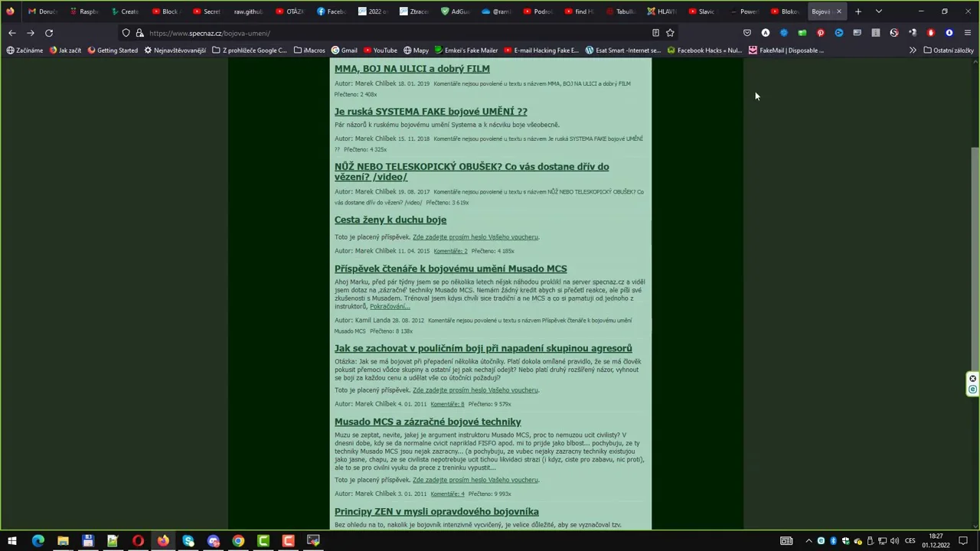The image size is (980, 551).
Task: Open the Musado MCS a zázračné bojové techniky article
Action: (427, 422)
